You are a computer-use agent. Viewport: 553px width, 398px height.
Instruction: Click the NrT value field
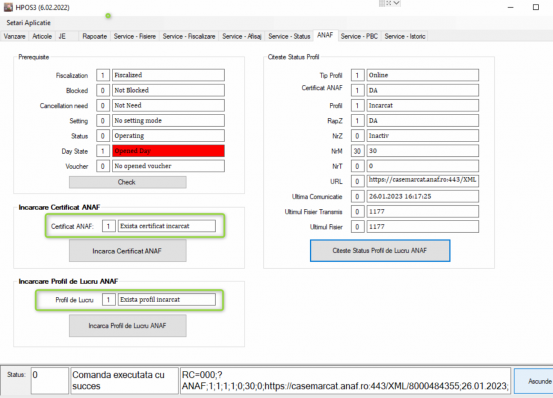(423, 166)
